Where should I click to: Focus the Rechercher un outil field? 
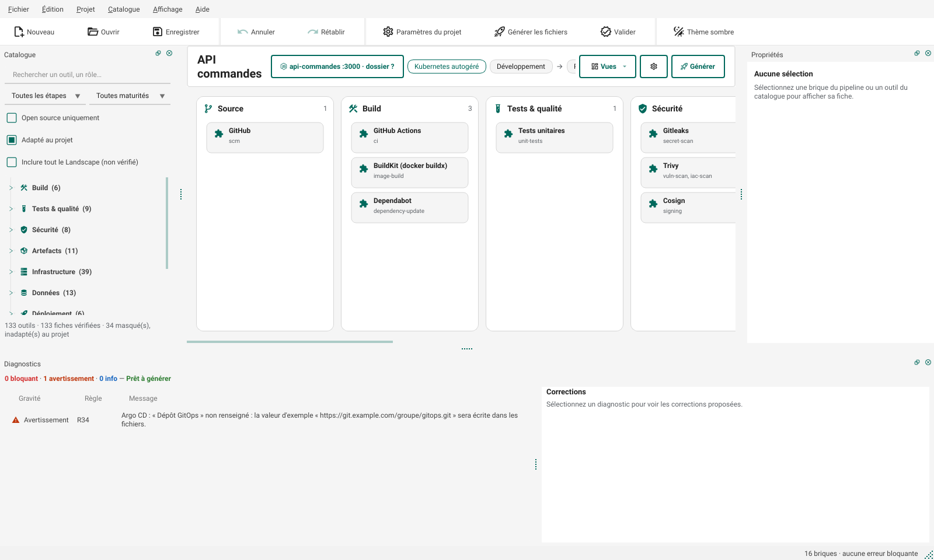tap(88, 75)
